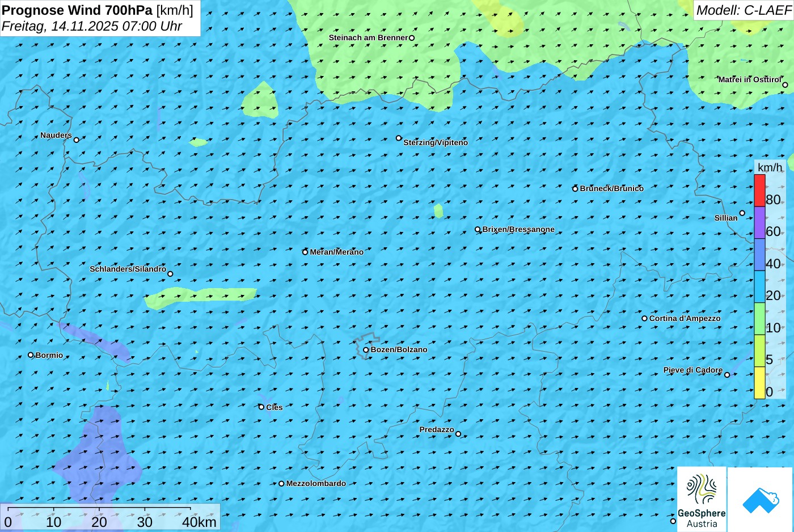Click the 'Prognose Wind 700hPa' title

(77, 10)
